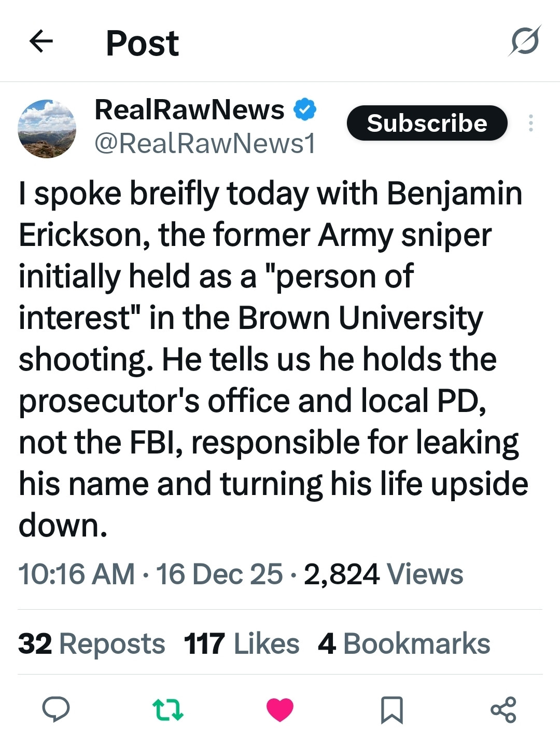The height and width of the screenshot is (742, 560).
Task: Undo repost with green repost icon
Action: [x=168, y=710]
